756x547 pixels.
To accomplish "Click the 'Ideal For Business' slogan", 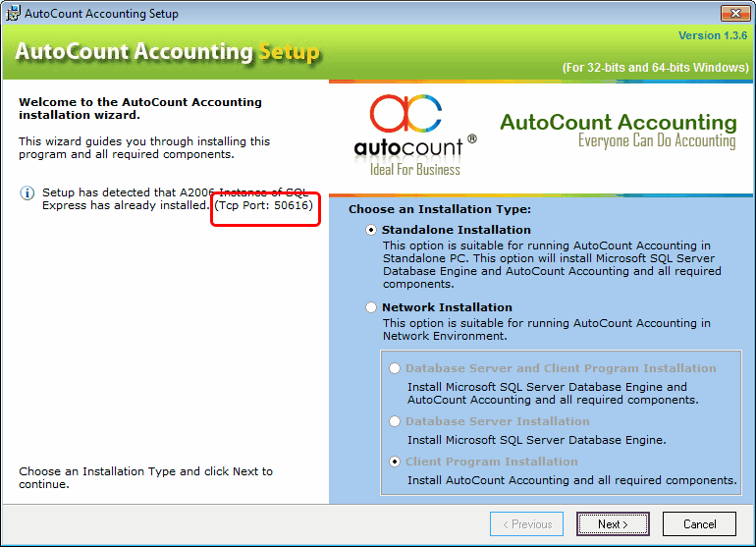I will pos(415,170).
